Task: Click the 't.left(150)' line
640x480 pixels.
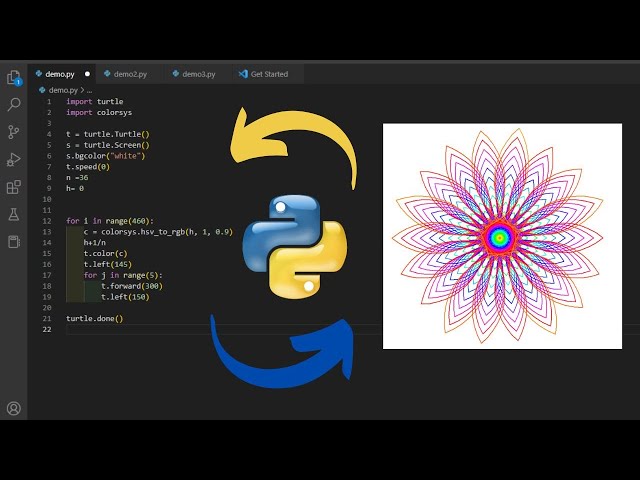Action: click(x=125, y=297)
